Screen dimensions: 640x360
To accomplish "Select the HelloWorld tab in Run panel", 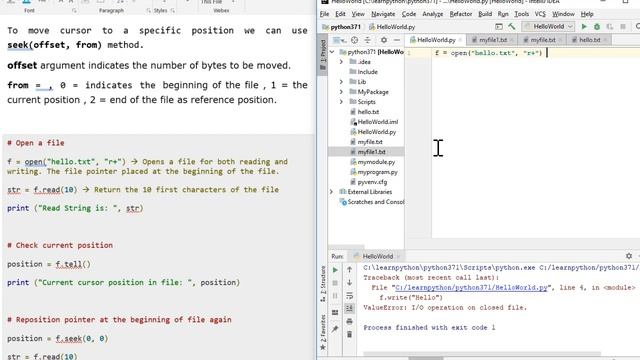I will (377, 256).
